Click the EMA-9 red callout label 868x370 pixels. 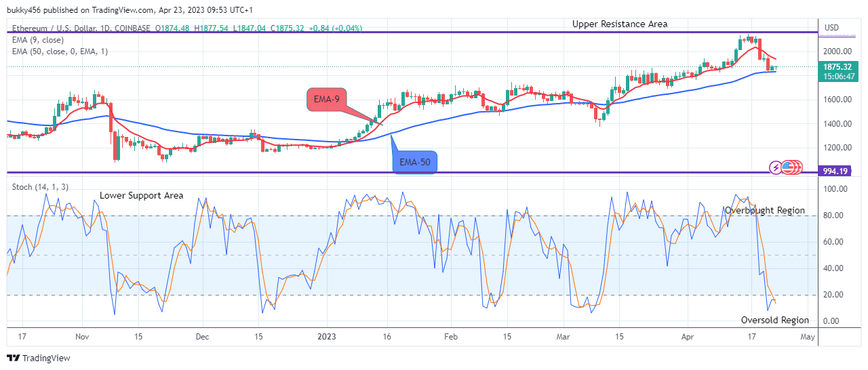pos(326,100)
